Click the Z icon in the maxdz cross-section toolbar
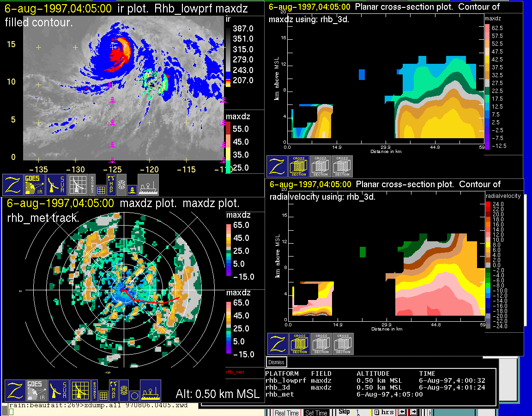Image resolution: width=532 pixels, height=416 pixels. 277,166
